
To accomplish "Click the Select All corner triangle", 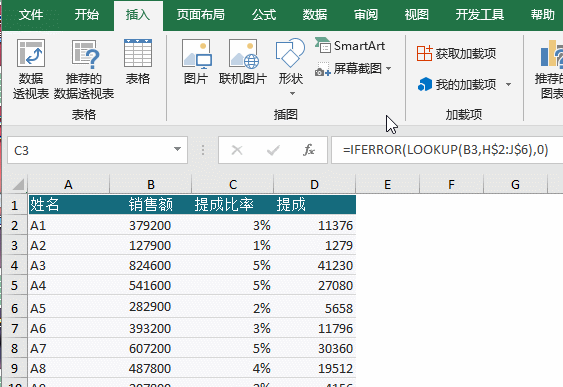I will coord(18,185).
